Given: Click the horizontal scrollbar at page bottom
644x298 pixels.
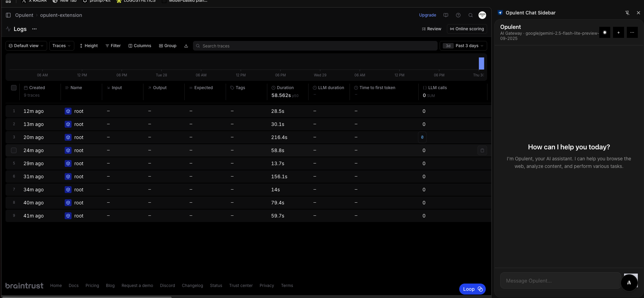Looking at the screenshot, I should click(87, 297).
